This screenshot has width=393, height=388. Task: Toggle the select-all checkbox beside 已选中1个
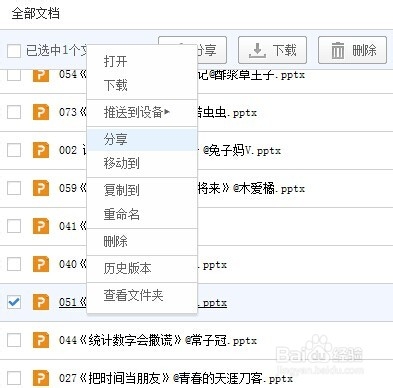click(x=14, y=51)
